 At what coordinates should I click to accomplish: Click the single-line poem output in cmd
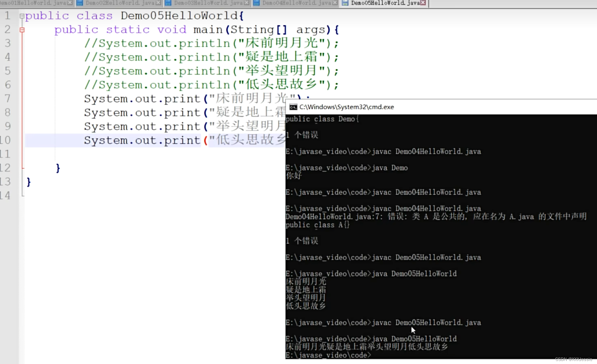click(367, 347)
